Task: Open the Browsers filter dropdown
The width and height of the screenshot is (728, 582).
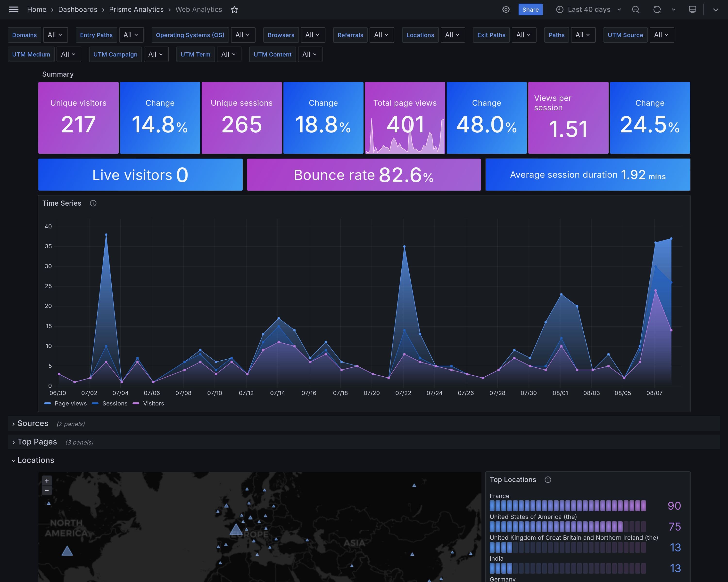Action: pyautogui.click(x=312, y=35)
